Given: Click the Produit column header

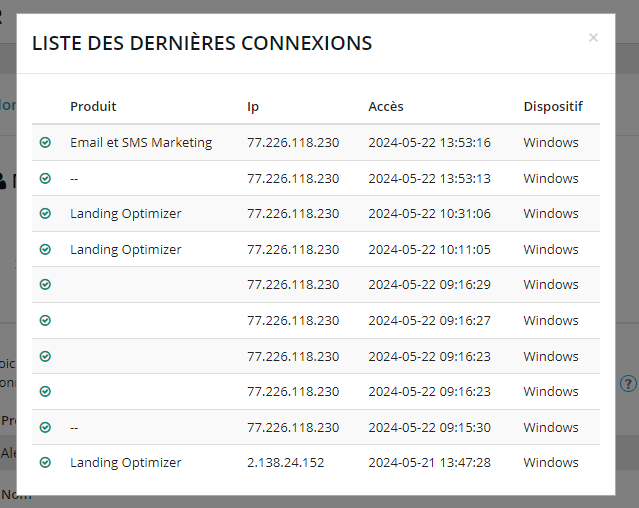Looking at the screenshot, I should (x=93, y=106).
